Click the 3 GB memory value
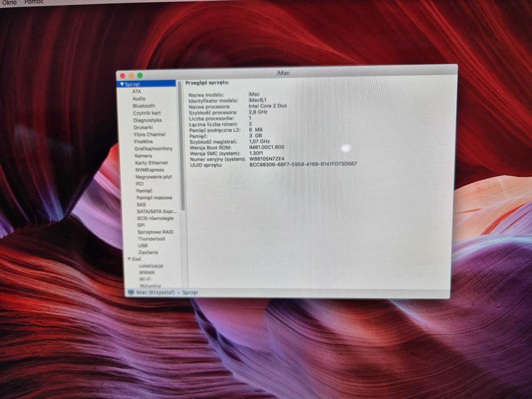 coord(255,136)
